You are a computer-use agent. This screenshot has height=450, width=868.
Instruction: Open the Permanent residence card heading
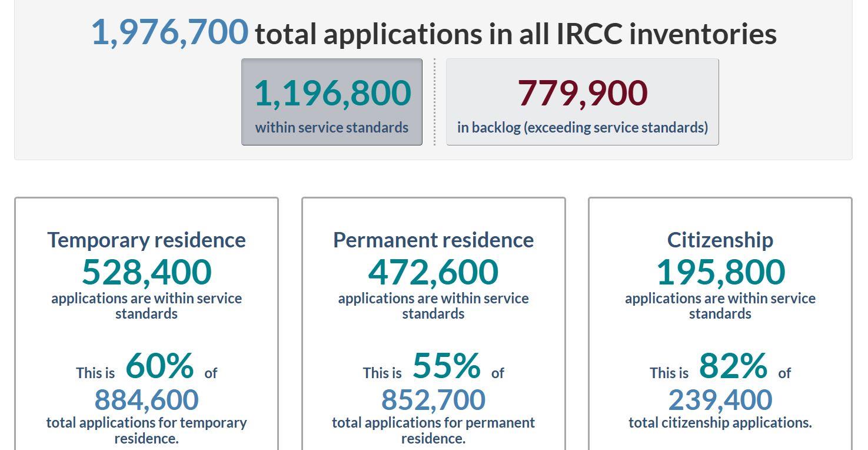tap(433, 240)
